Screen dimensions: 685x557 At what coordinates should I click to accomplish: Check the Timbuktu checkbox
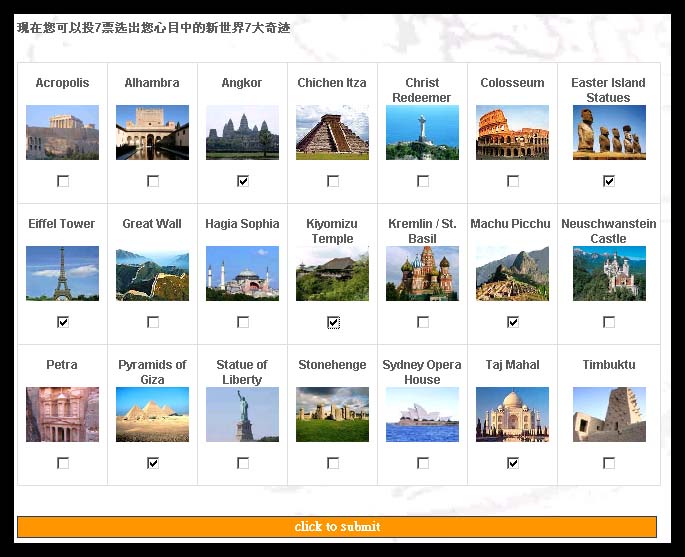(x=609, y=463)
